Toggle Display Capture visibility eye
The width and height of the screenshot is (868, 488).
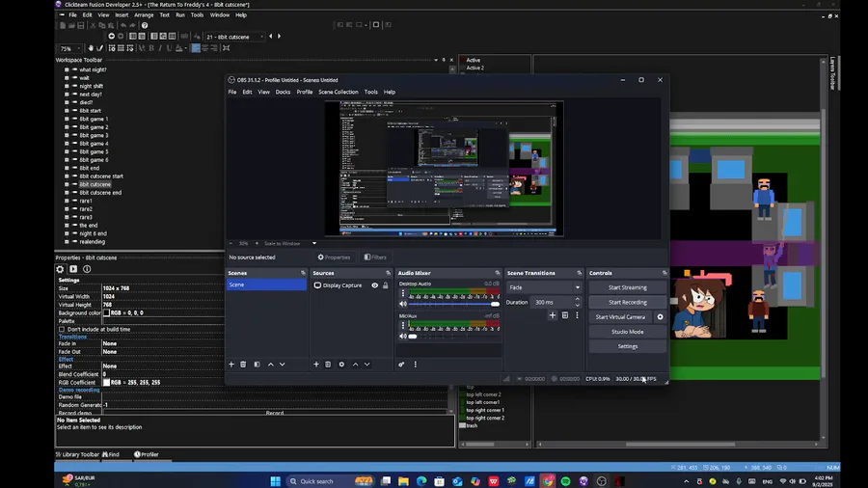[375, 285]
